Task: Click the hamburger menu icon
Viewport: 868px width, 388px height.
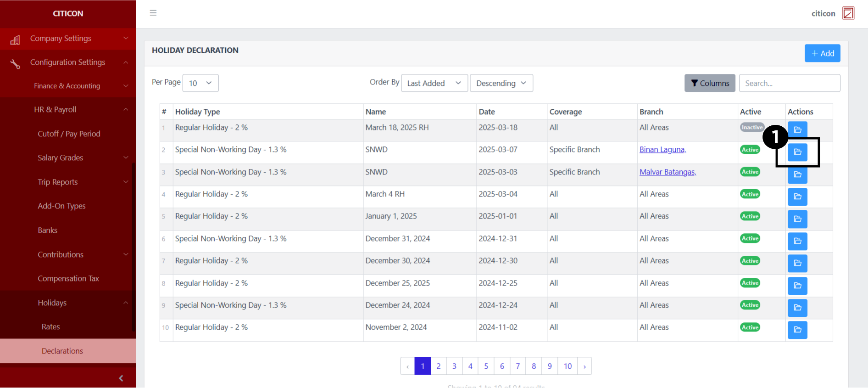Action: click(x=153, y=13)
